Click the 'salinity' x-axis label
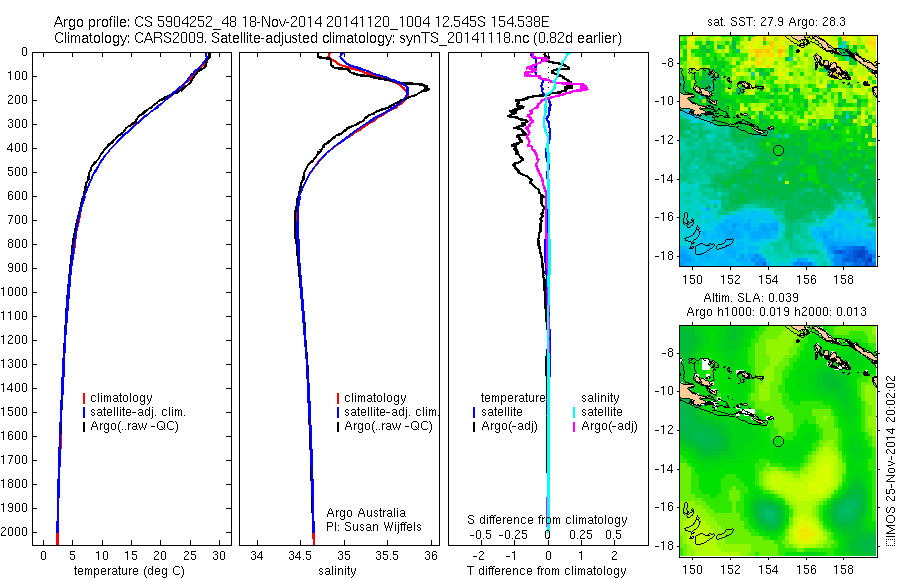The height and width of the screenshot is (580, 900). point(337,570)
